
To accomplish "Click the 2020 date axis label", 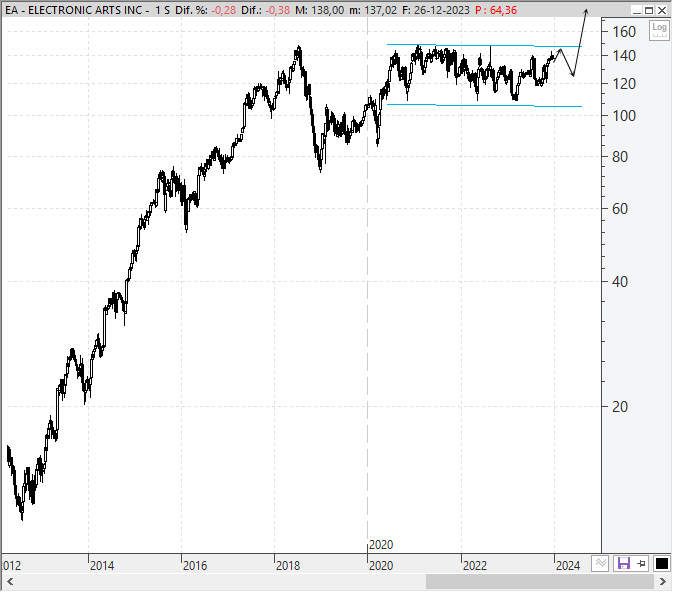I will click(381, 566).
